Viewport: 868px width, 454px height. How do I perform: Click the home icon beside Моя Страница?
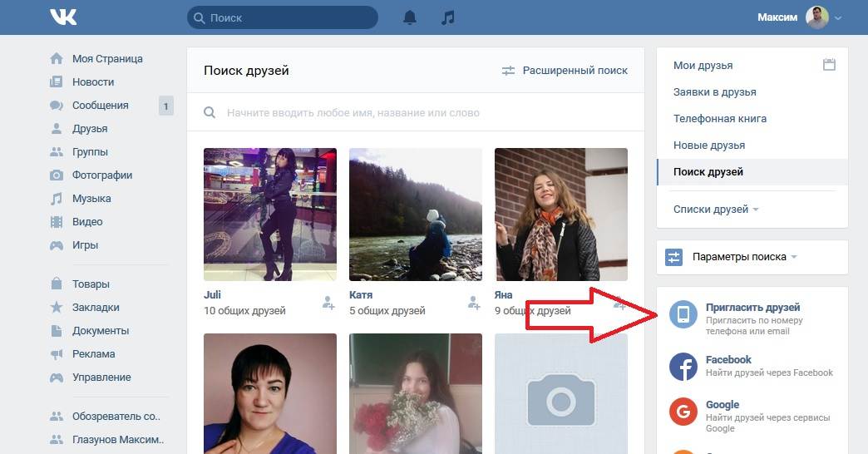tap(57, 59)
